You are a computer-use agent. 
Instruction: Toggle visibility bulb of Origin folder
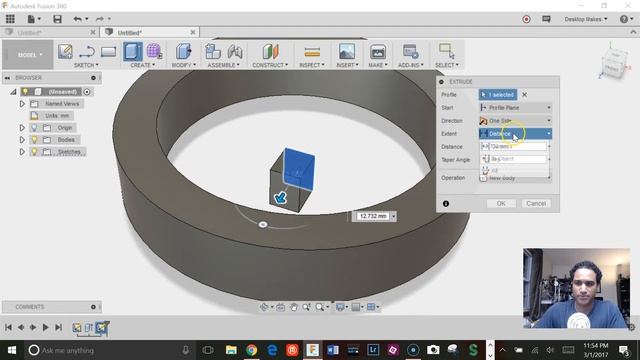pyautogui.click(x=34, y=128)
